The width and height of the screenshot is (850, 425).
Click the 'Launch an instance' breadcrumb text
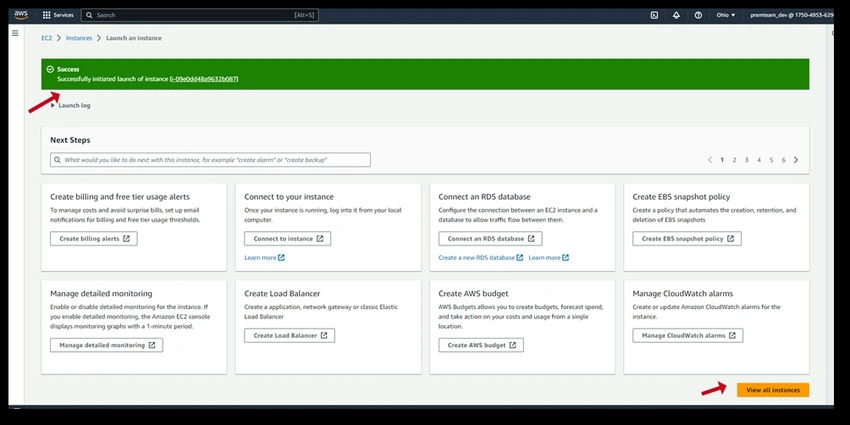click(134, 38)
